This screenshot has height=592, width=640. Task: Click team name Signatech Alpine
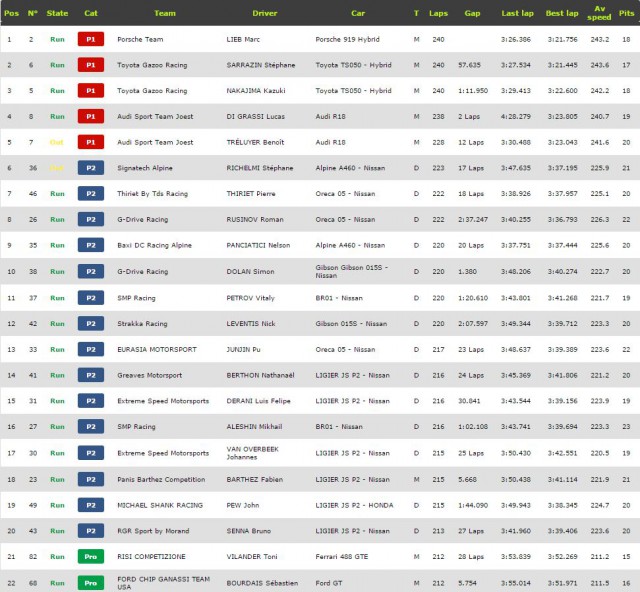(x=144, y=168)
